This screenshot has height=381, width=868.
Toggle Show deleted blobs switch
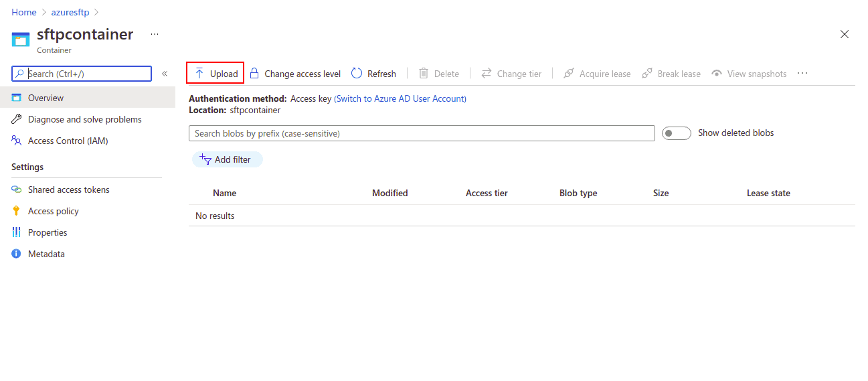pyautogui.click(x=676, y=133)
